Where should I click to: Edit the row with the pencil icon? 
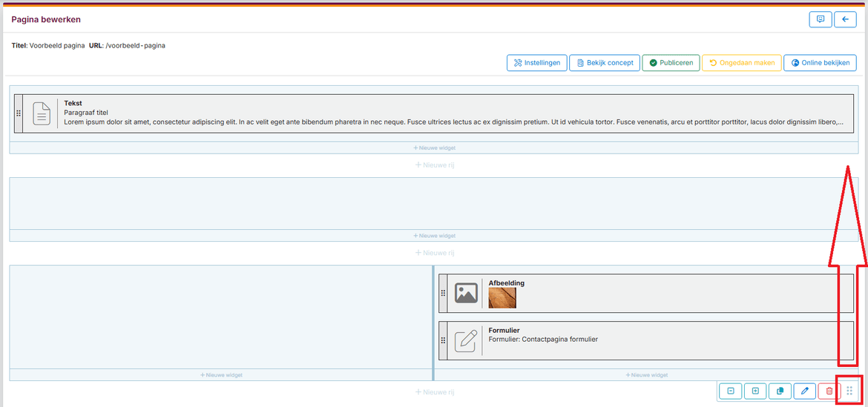click(x=804, y=391)
